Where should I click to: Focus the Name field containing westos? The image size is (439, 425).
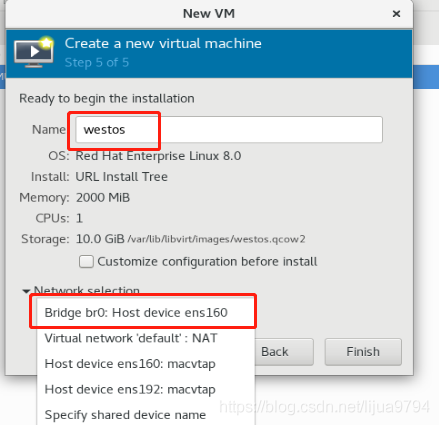point(229,129)
